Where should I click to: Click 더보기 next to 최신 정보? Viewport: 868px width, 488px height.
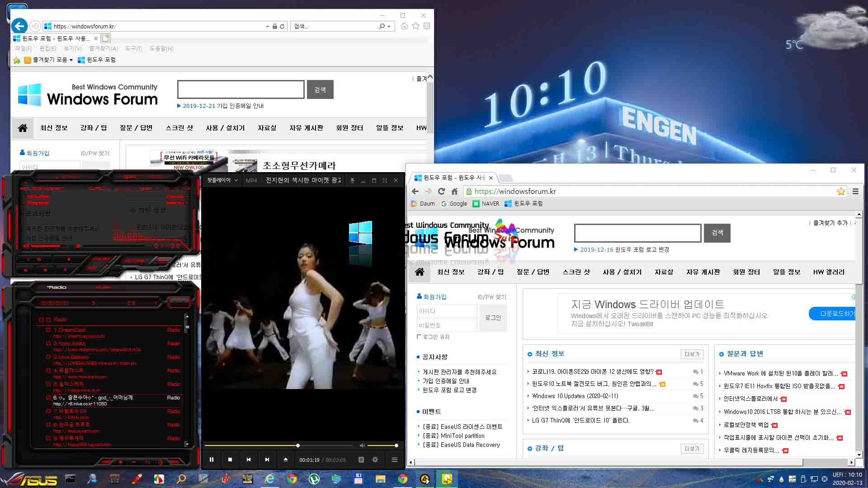point(692,354)
